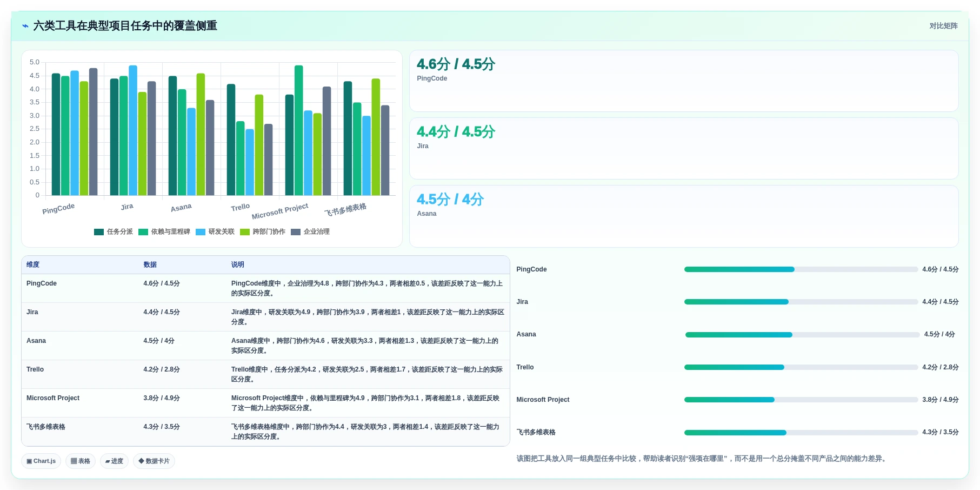Click the lightning icon beside the title

(25, 26)
